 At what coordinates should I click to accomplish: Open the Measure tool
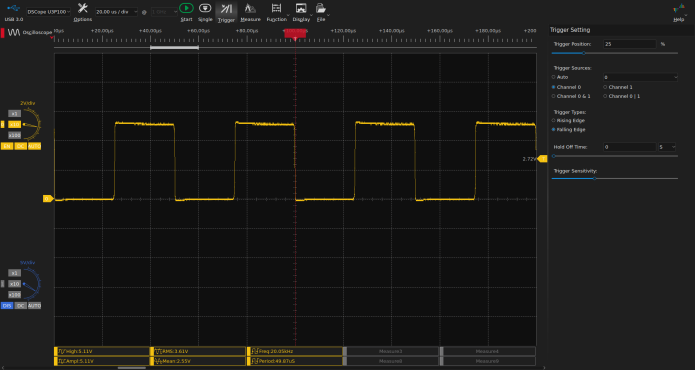tap(250, 12)
